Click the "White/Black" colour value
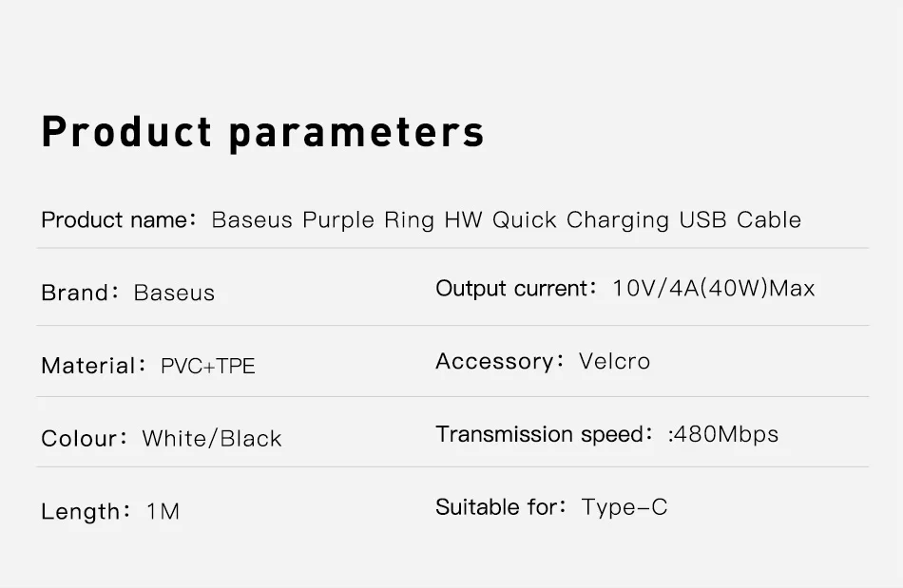Image resolution: width=903 pixels, height=588 pixels. pos(212,439)
